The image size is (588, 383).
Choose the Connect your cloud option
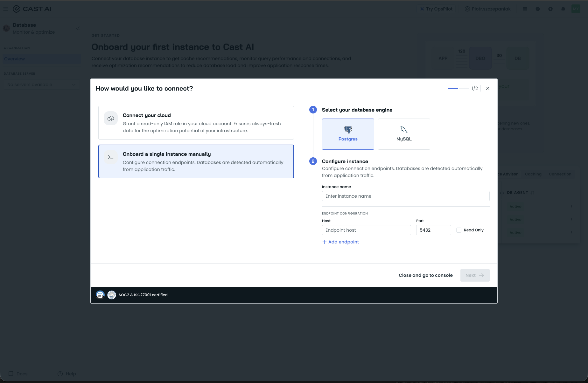196,123
